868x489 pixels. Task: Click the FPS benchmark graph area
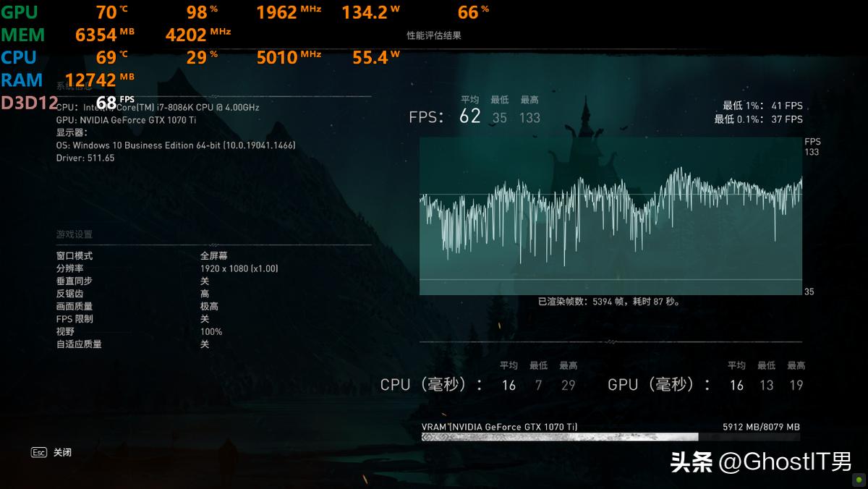click(x=611, y=215)
